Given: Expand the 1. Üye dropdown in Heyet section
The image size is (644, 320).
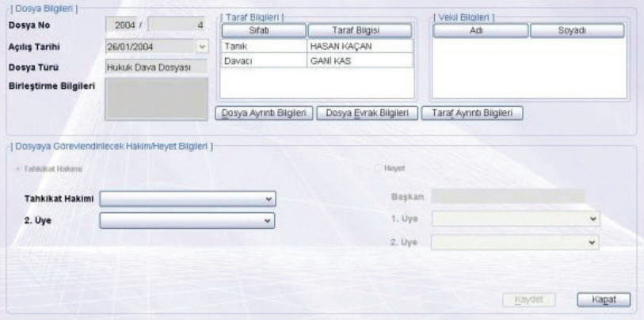Looking at the screenshot, I should (x=593, y=218).
